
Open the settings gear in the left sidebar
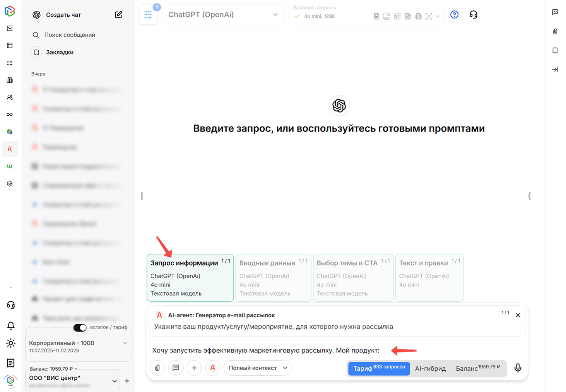click(x=9, y=183)
